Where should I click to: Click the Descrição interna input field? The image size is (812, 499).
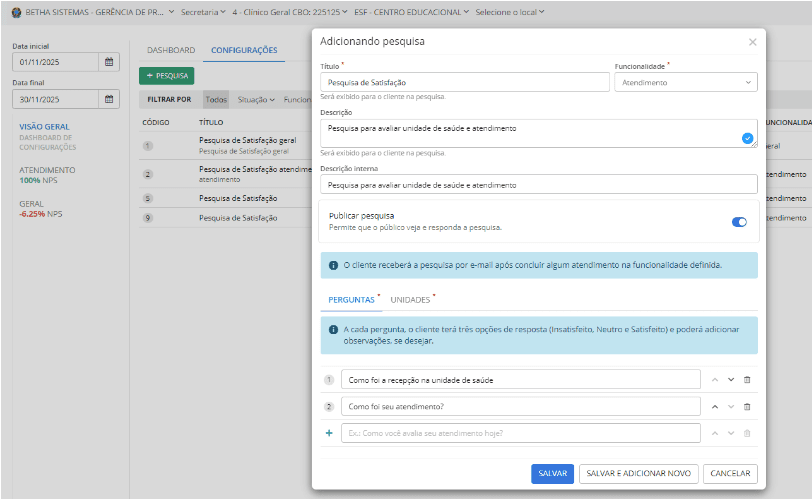click(539, 185)
